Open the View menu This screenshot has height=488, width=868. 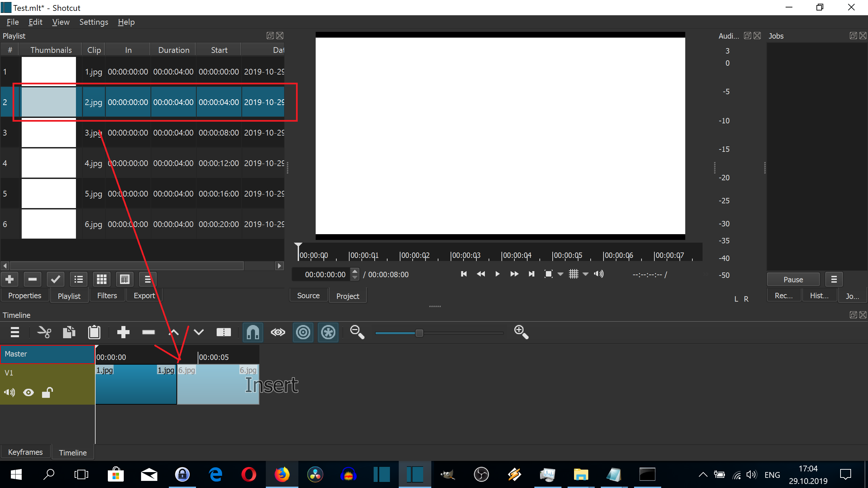(61, 22)
